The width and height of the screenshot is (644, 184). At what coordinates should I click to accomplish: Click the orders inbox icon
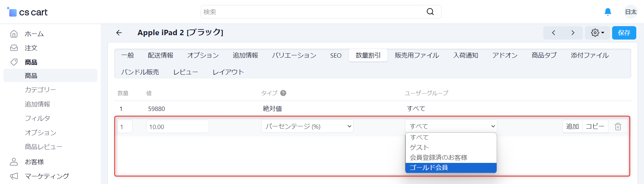pyautogui.click(x=14, y=48)
